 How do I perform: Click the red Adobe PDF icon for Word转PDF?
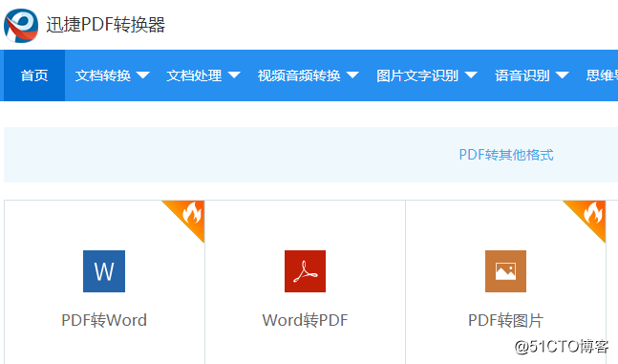click(x=305, y=271)
